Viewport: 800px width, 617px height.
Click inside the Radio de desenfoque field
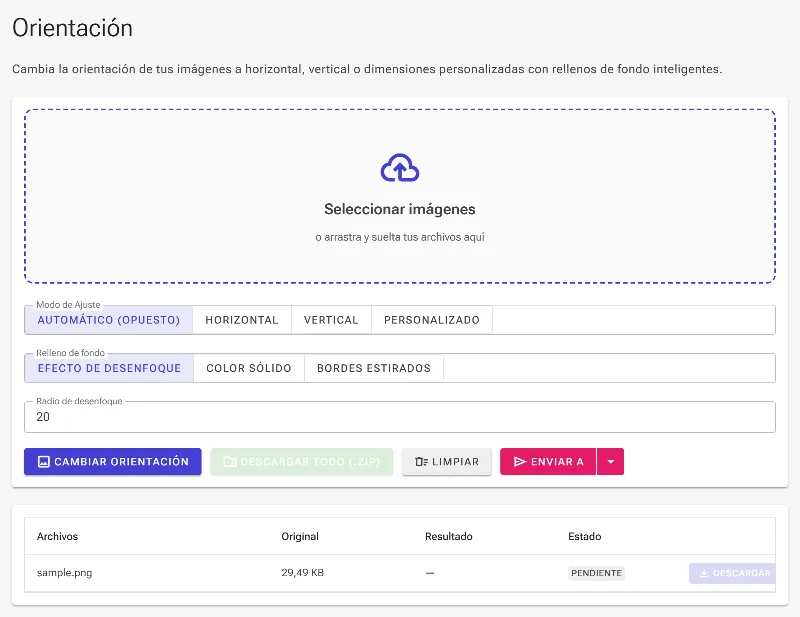(400, 417)
